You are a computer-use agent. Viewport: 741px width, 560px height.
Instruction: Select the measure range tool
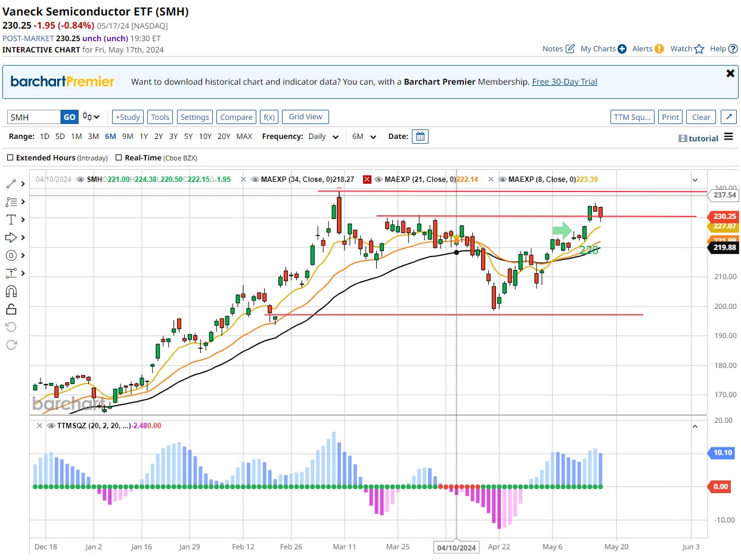[11, 274]
